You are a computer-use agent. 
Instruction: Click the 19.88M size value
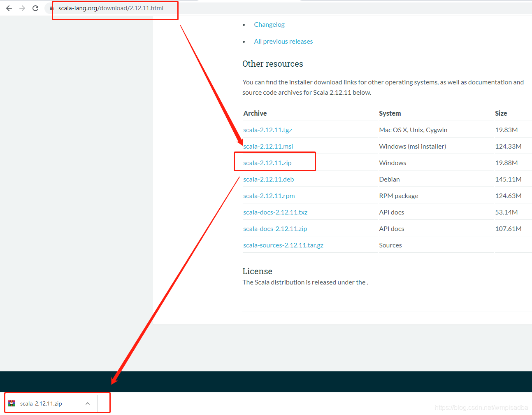pyautogui.click(x=506, y=163)
